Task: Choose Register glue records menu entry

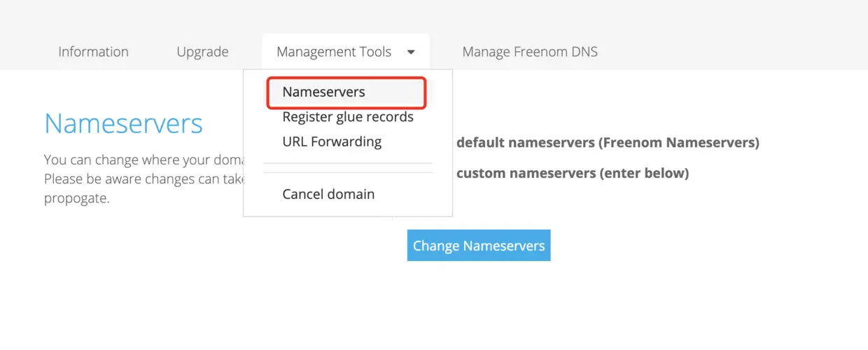Action: point(348,117)
